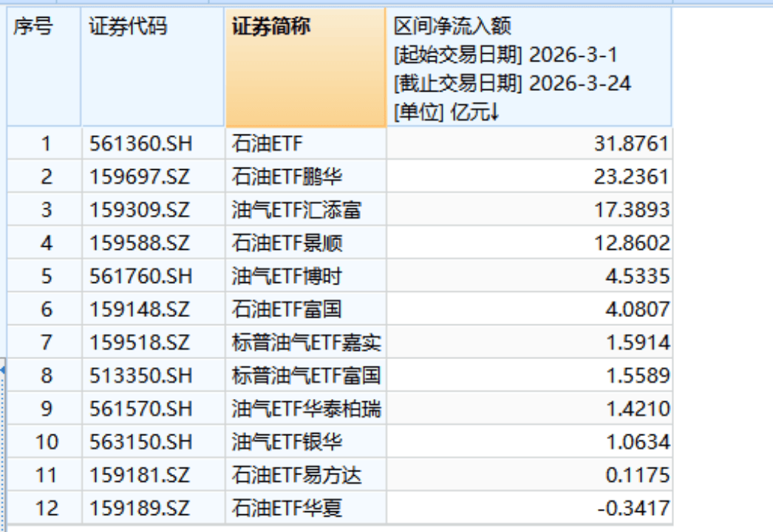Viewport: 773px width, 532px height.
Task: Click the negative value -0.3417
Action: (634, 508)
